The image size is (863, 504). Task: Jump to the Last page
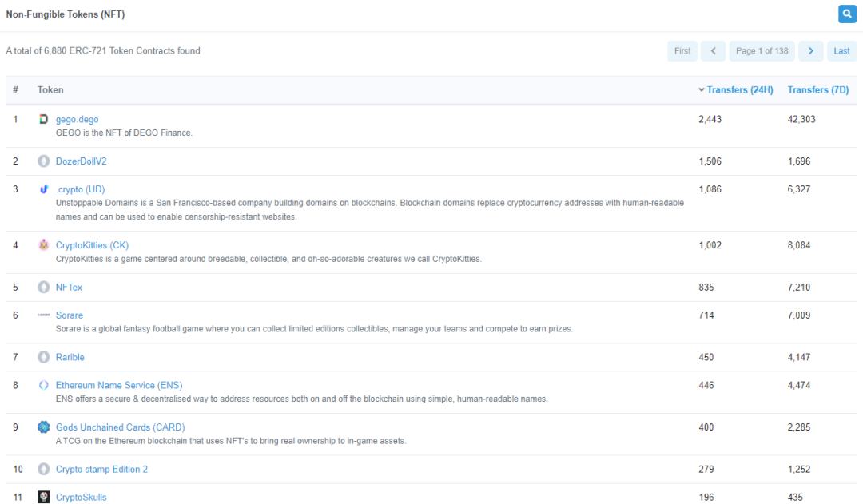pyautogui.click(x=841, y=51)
